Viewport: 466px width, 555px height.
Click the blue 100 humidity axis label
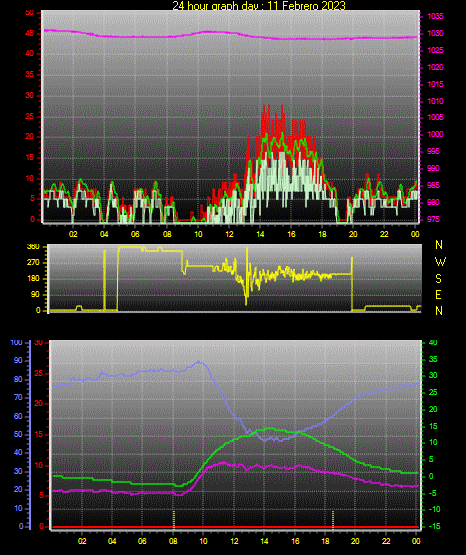tap(17, 343)
